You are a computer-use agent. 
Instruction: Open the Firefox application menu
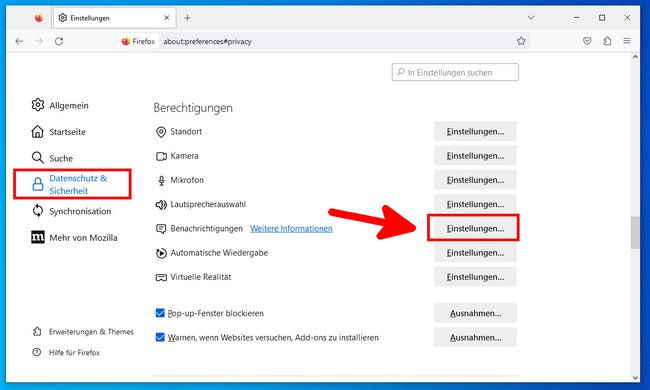pos(627,41)
